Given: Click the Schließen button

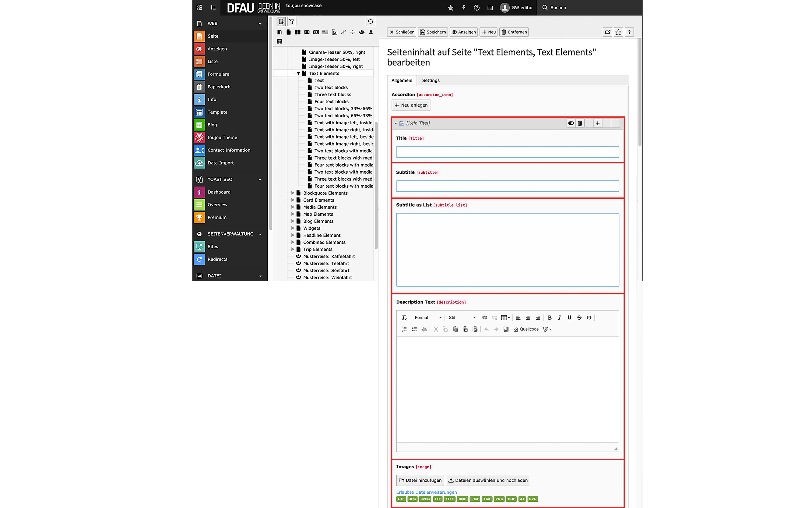Looking at the screenshot, I should (x=402, y=32).
